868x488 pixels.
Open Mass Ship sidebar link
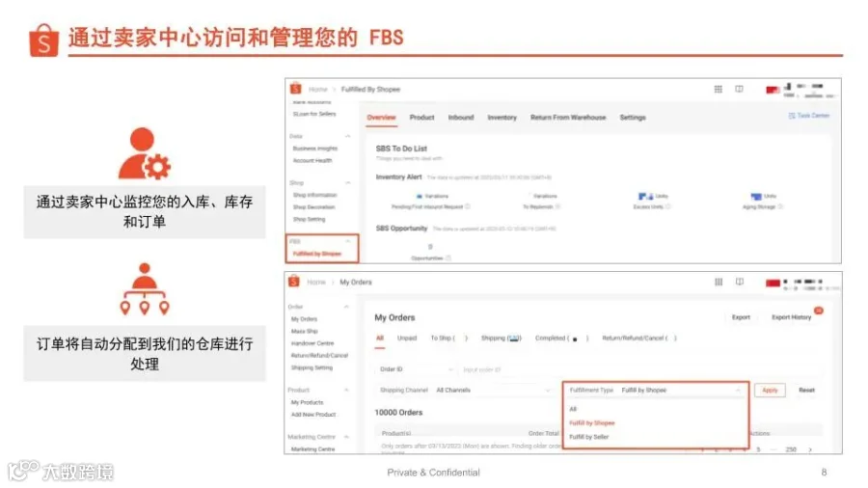(305, 332)
